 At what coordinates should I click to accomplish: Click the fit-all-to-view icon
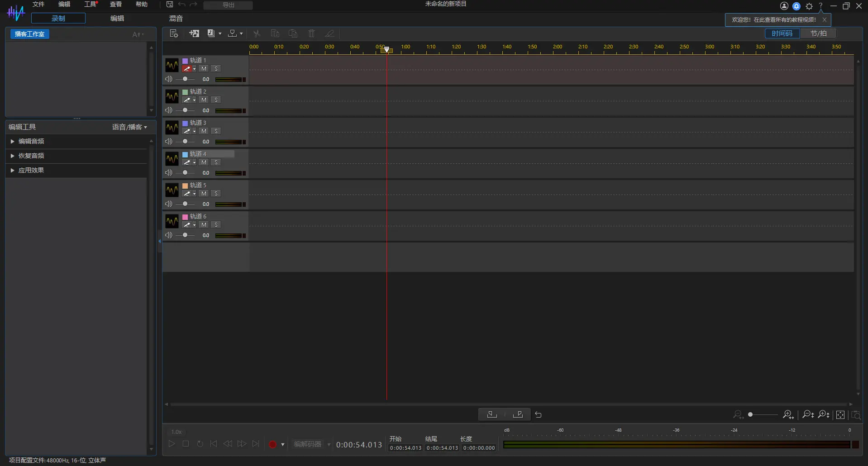point(840,414)
